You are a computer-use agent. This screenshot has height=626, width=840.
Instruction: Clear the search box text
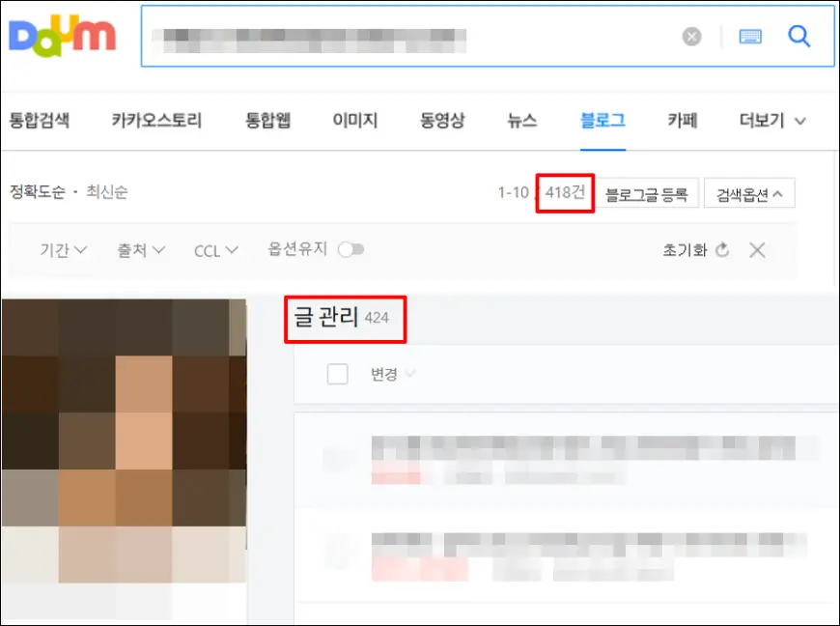691,37
